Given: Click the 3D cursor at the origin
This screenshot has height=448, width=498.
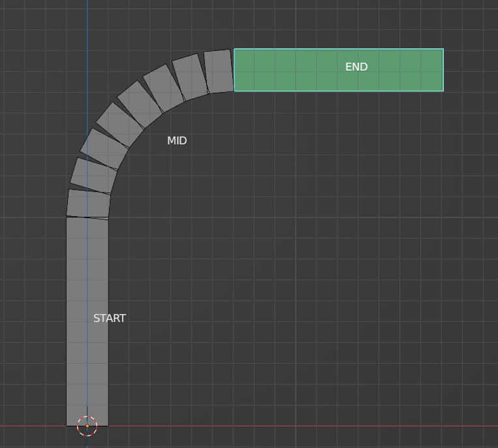Looking at the screenshot, I should tap(87, 426).
